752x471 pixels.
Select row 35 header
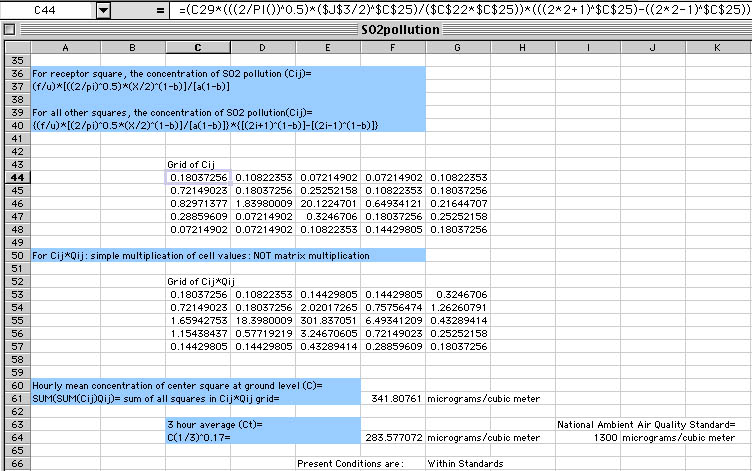pyautogui.click(x=18, y=60)
